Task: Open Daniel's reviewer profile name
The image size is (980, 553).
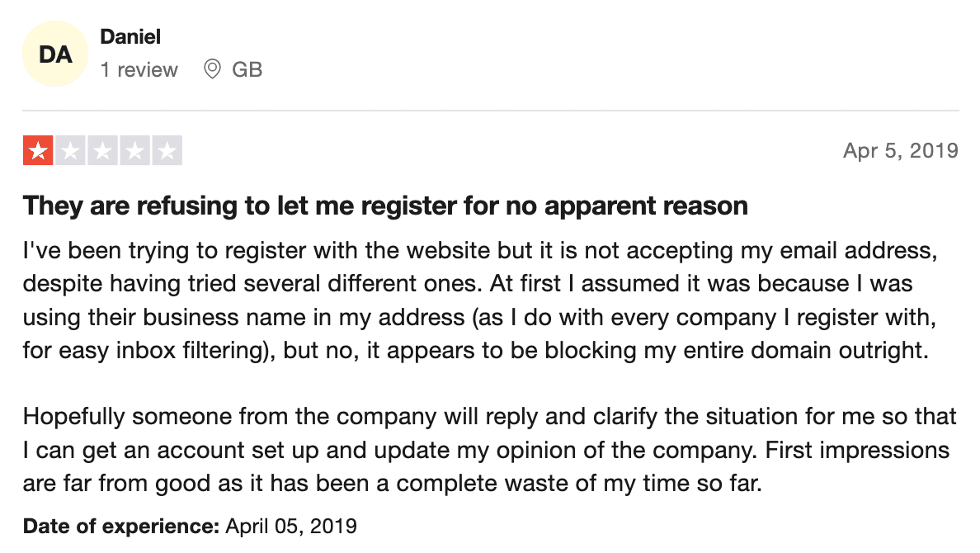Action: tap(130, 37)
